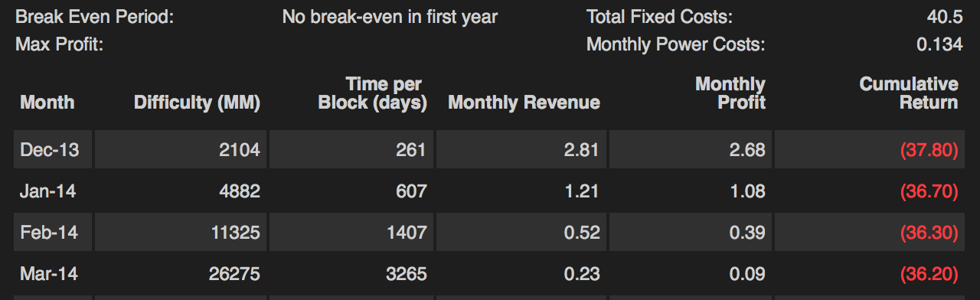Click the Time per Block (days) header
The width and height of the screenshot is (980, 300).
[372, 93]
